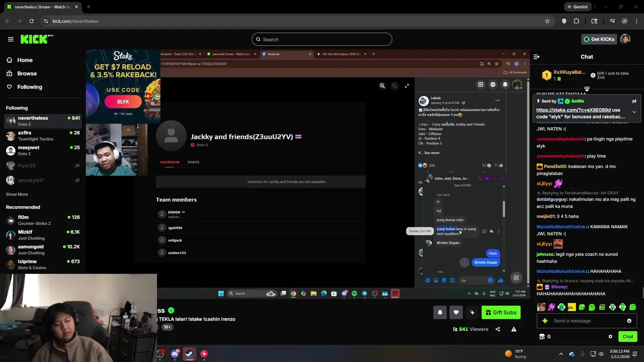This screenshot has height=362, width=644.
Task: Toggle stream notifications bell
Action: pyautogui.click(x=440, y=313)
